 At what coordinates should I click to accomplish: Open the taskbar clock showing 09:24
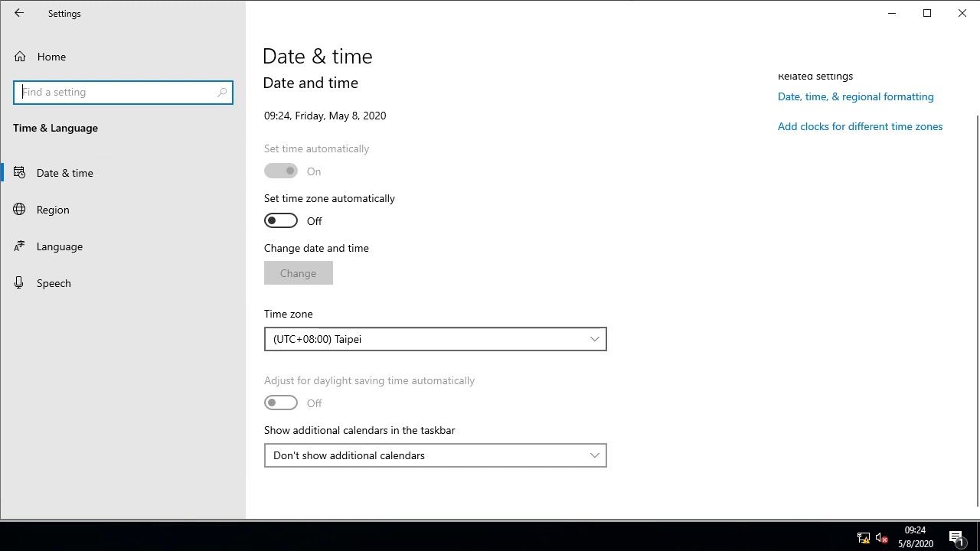click(915, 537)
